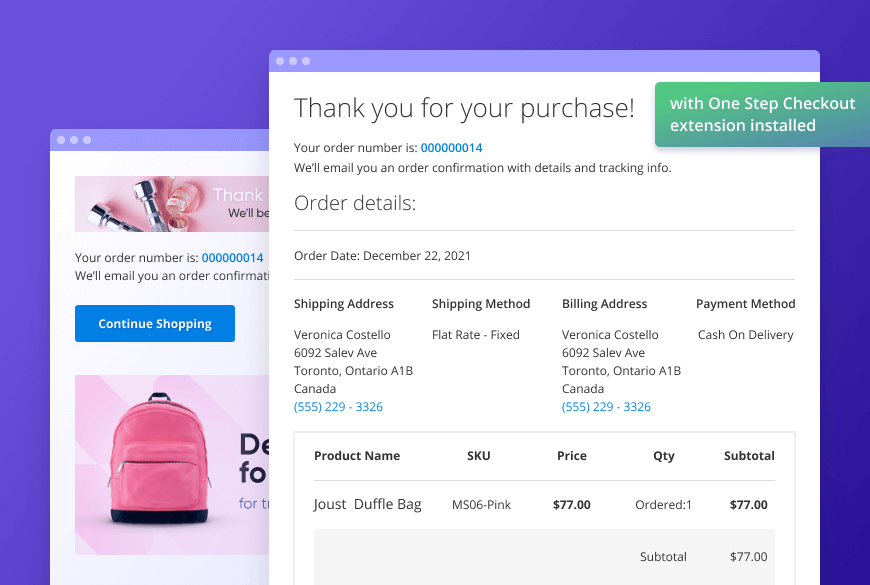Click the Subtotal column header
Image resolution: width=870 pixels, height=585 pixels.
pyautogui.click(x=748, y=455)
